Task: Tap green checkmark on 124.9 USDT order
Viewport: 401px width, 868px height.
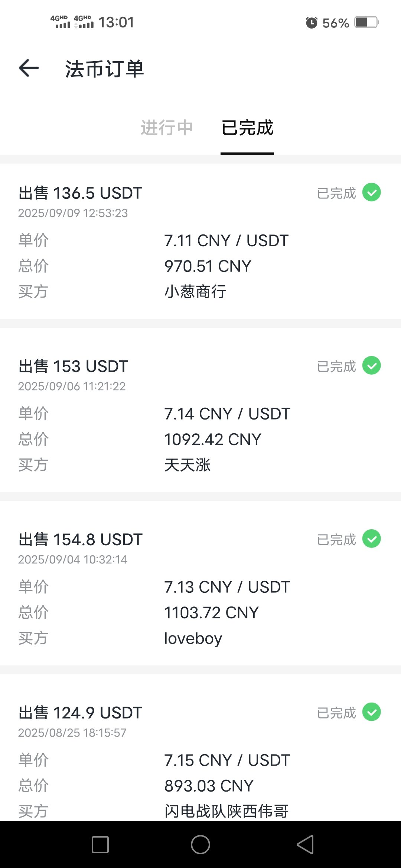Action: pyautogui.click(x=372, y=712)
